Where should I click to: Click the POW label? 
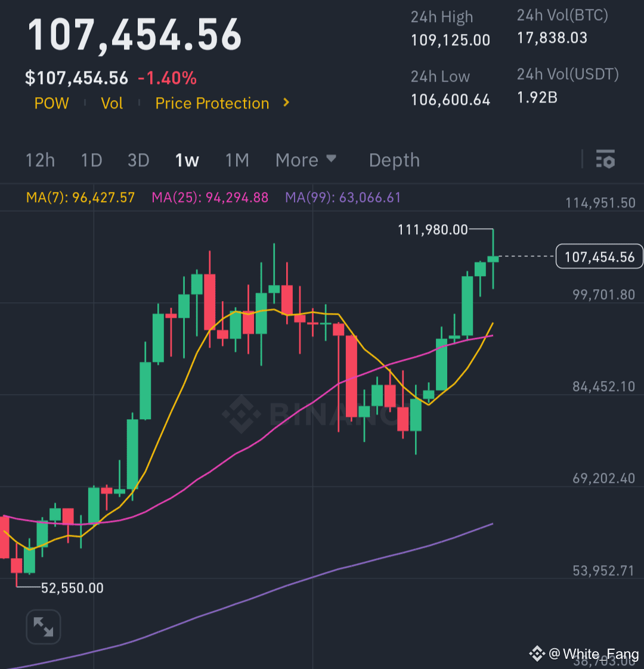pyautogui.click(x=51, y=103)
